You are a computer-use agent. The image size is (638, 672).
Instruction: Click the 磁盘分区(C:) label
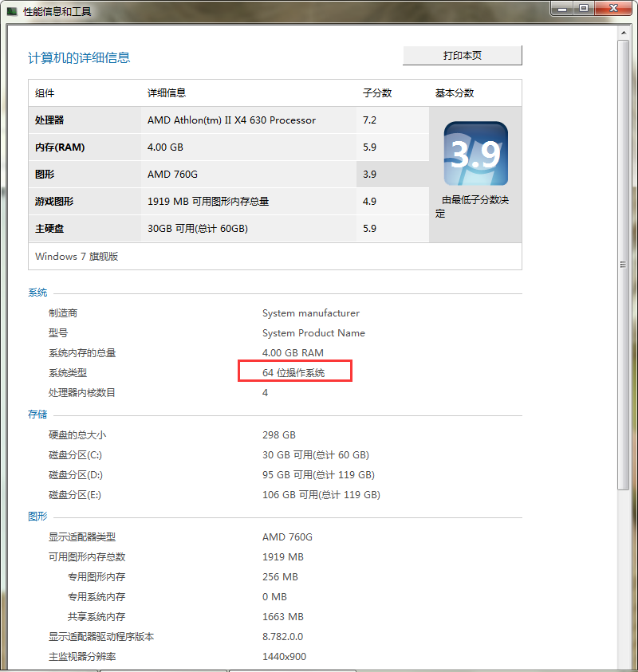coord(75,454)
